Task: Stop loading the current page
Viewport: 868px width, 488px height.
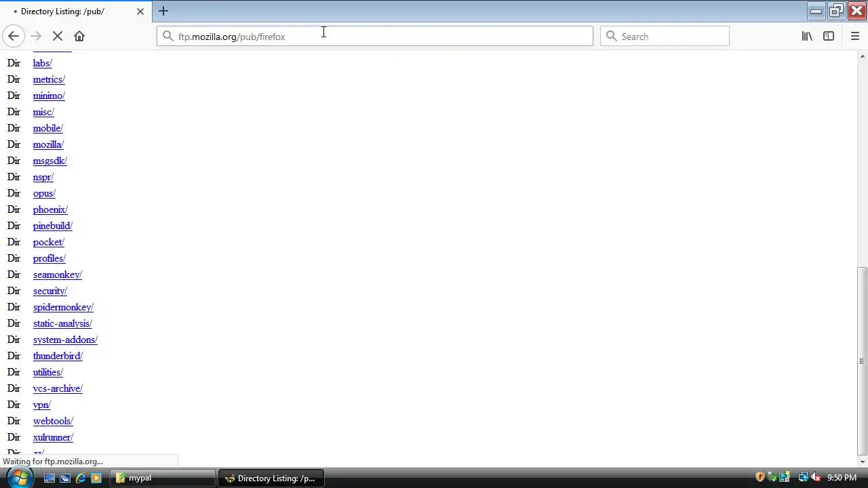Action: tap(58, 36)
